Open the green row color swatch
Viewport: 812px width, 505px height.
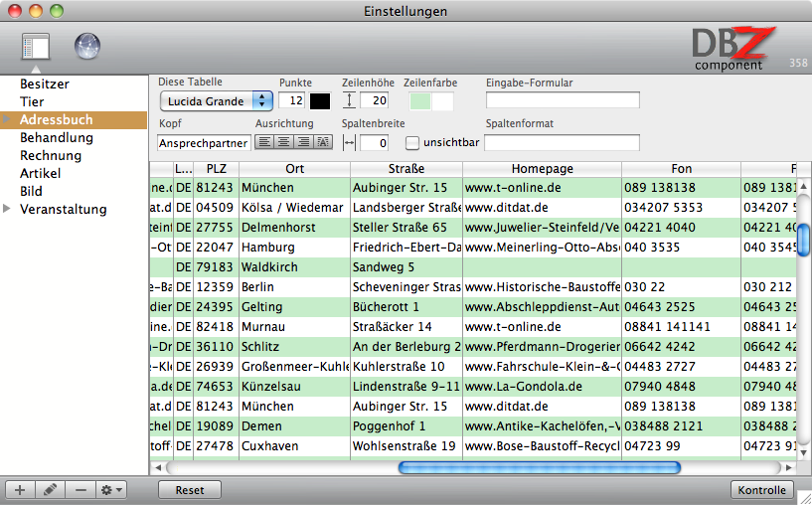point(420,101)
